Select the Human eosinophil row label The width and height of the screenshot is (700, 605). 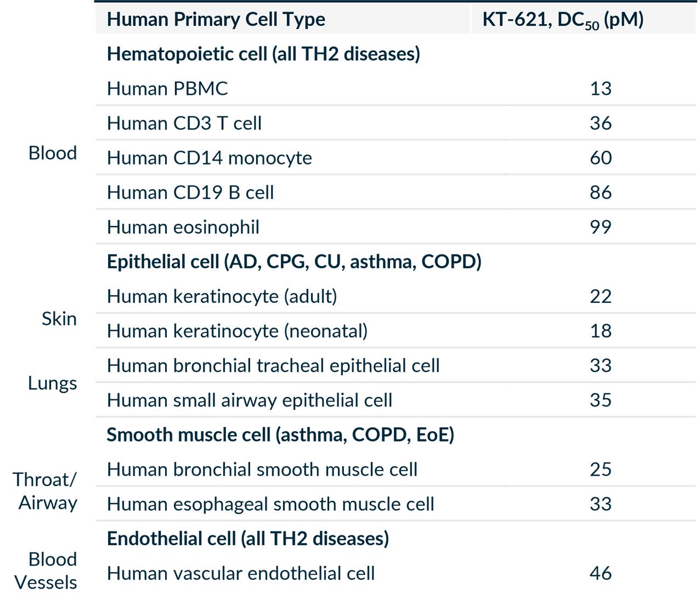tap(183, 227)
